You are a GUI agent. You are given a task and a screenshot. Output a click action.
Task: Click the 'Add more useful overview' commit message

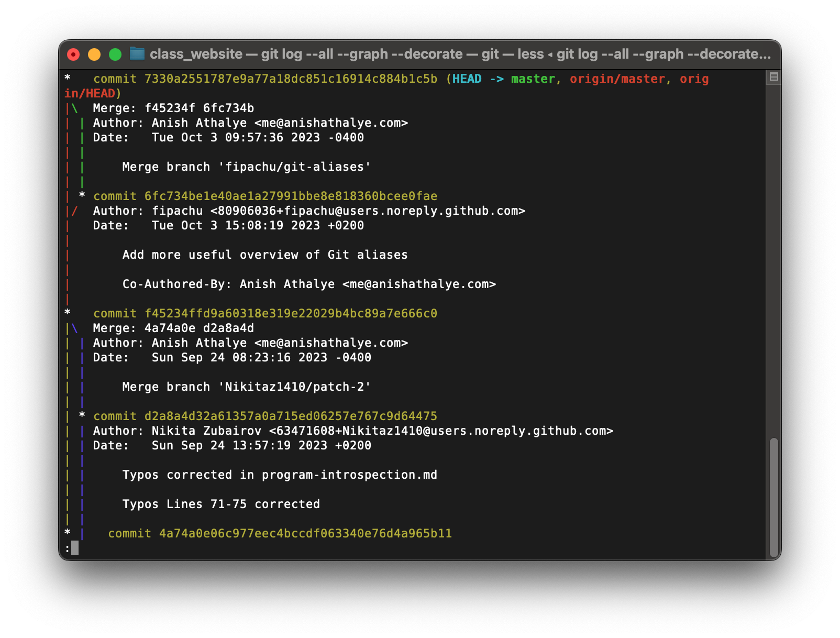coord(264,255)
